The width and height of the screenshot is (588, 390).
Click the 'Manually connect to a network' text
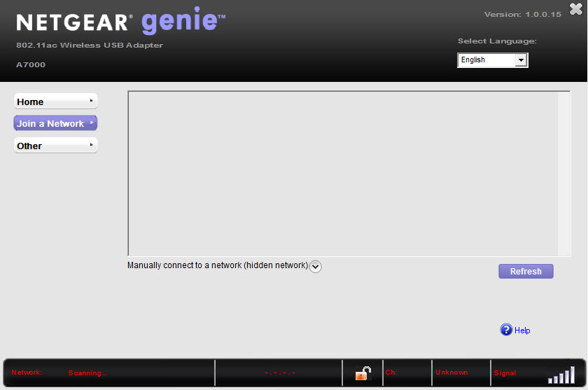[217, 265]
